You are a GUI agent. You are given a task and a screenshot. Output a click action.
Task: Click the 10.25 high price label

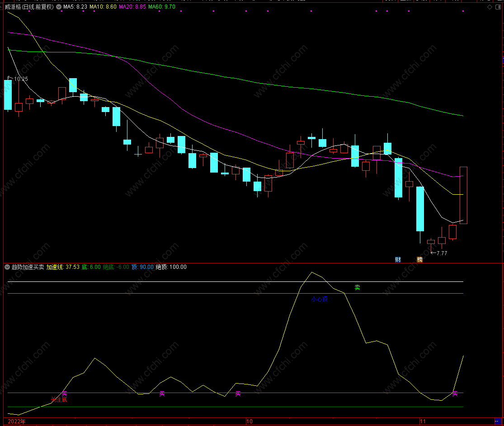21,79
